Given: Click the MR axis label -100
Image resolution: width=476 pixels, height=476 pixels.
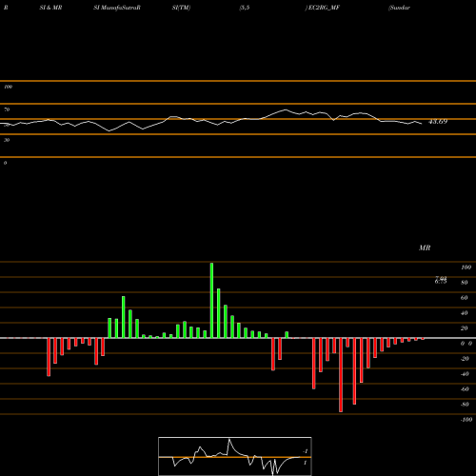Looking at the screenshot, I should (x=466, y=420).
